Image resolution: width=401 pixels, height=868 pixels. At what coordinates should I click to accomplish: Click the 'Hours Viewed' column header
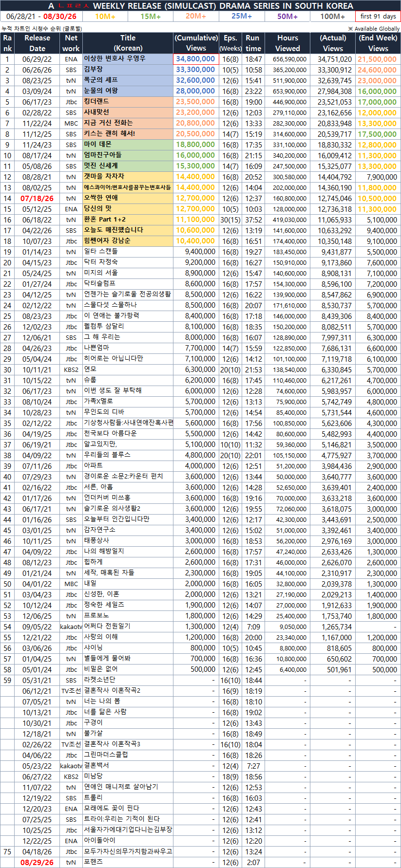(287, 43)
